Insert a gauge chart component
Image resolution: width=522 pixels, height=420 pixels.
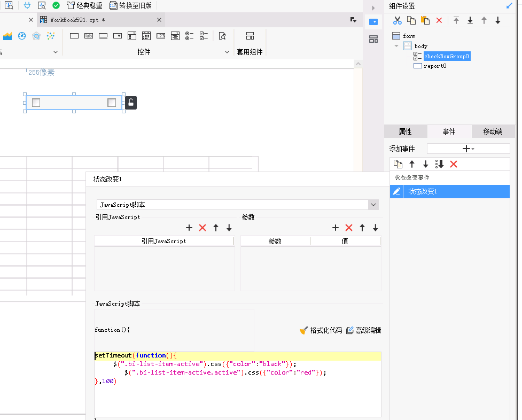click(22, 36)
